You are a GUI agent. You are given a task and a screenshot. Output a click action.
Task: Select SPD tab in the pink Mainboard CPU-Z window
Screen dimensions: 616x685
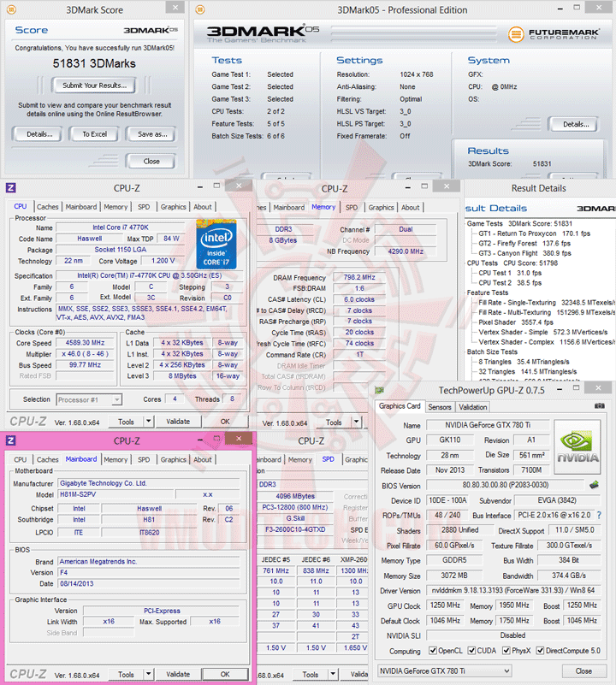click(x=144, y=459)
